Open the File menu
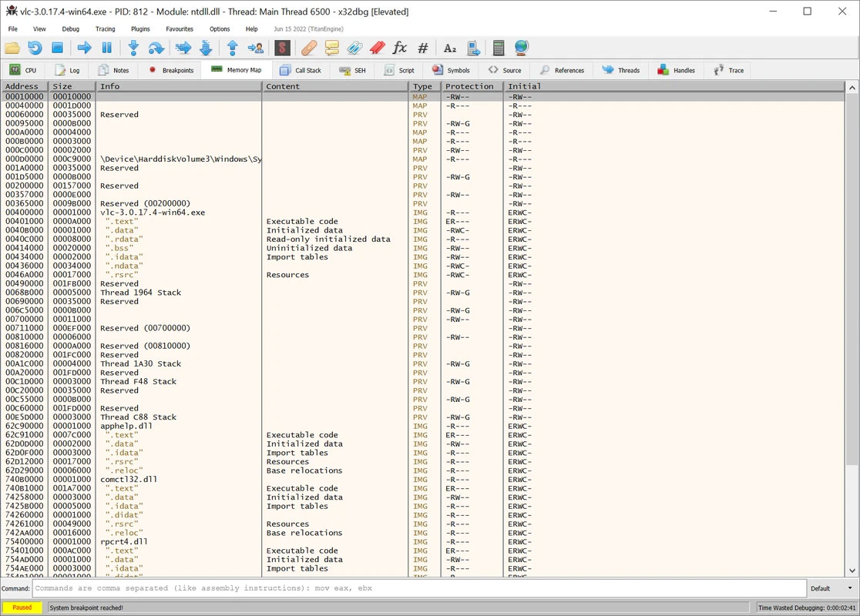Image resolution: width=860 pixels, height=616 pixels. [12, 29]
